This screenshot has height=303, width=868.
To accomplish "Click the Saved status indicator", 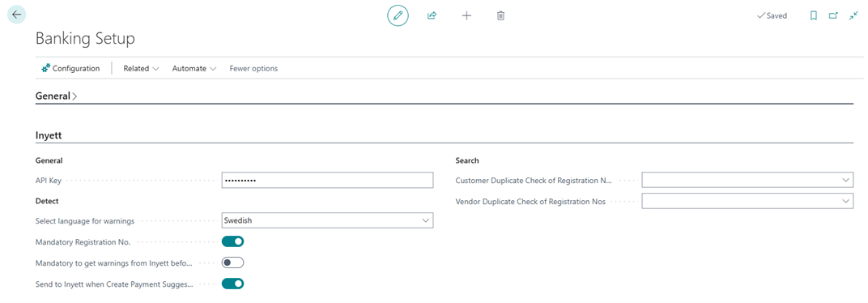I will click(772, 16).
